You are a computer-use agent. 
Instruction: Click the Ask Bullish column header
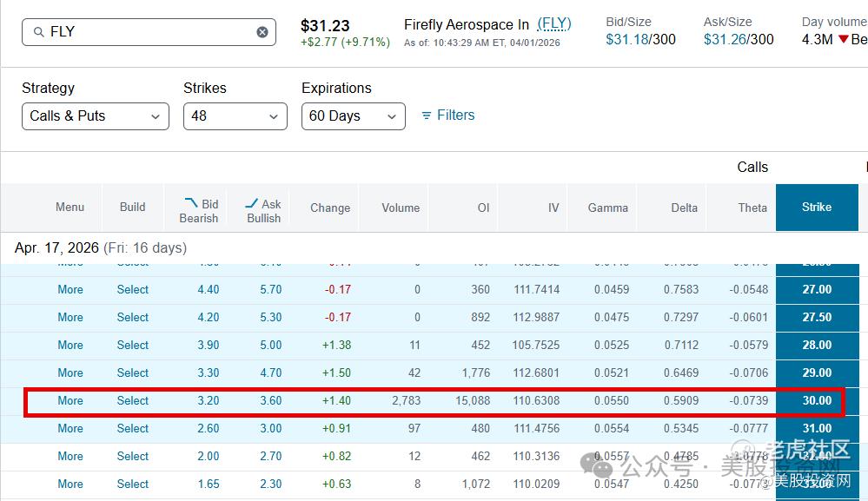pyautogui.click(x=263, y=210)
